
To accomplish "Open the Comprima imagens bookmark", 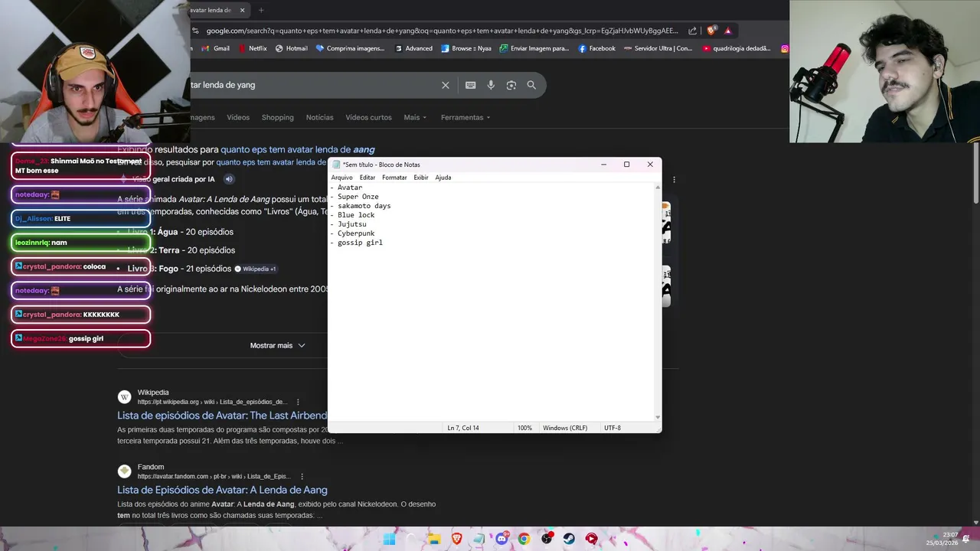I will click(x=350, y=48).
